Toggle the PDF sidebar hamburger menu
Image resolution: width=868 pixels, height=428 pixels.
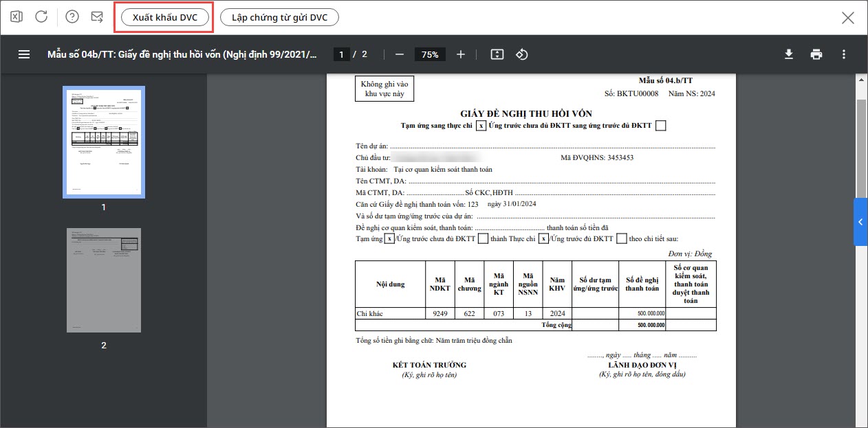point(24,54)
